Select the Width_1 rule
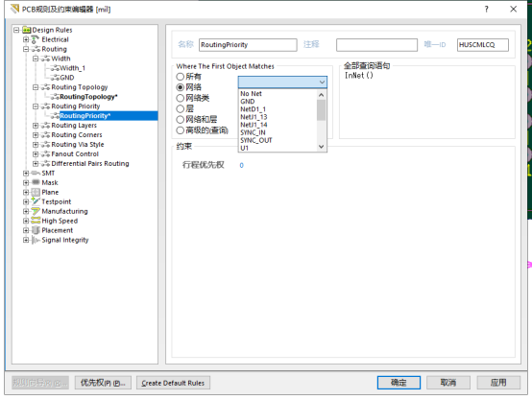This screenshot has width=532, height=400. point(72,68)
